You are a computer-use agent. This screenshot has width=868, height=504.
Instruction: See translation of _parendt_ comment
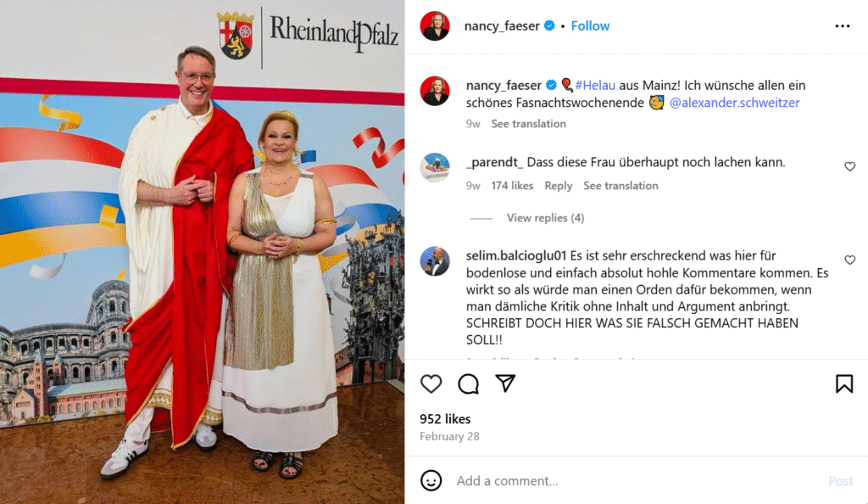point(620,186)
